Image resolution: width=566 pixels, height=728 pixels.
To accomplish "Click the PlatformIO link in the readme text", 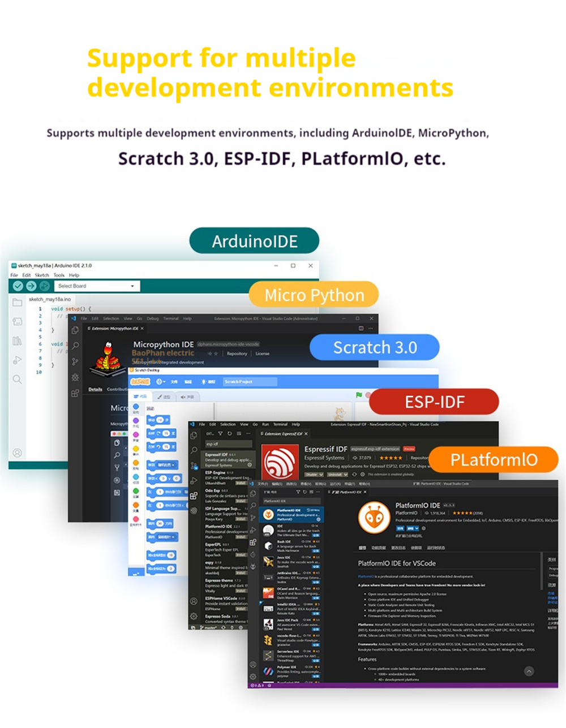I will (366, 576).
